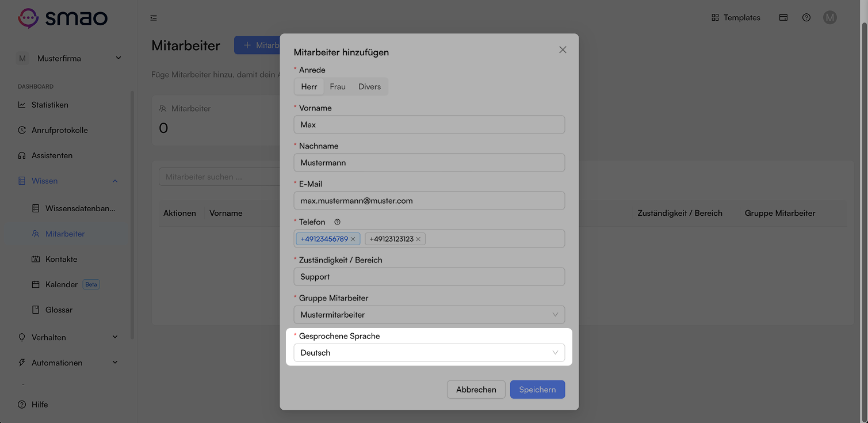Click the Gruppe Mitarbeiter column header

(780, 213)
